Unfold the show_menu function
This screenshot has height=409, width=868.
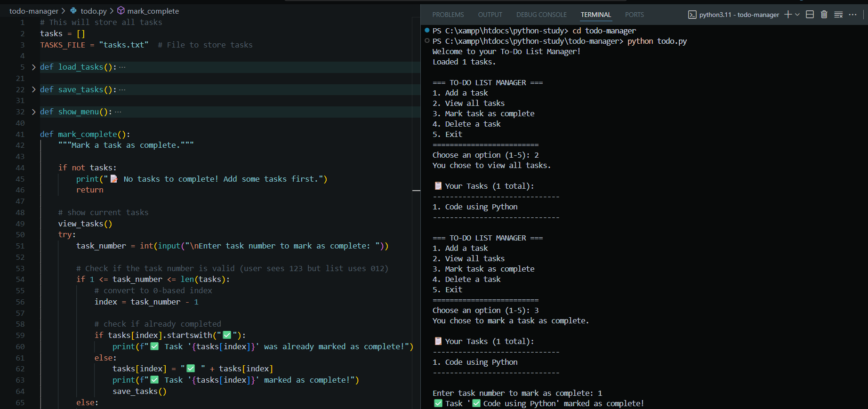coord(33,112)
